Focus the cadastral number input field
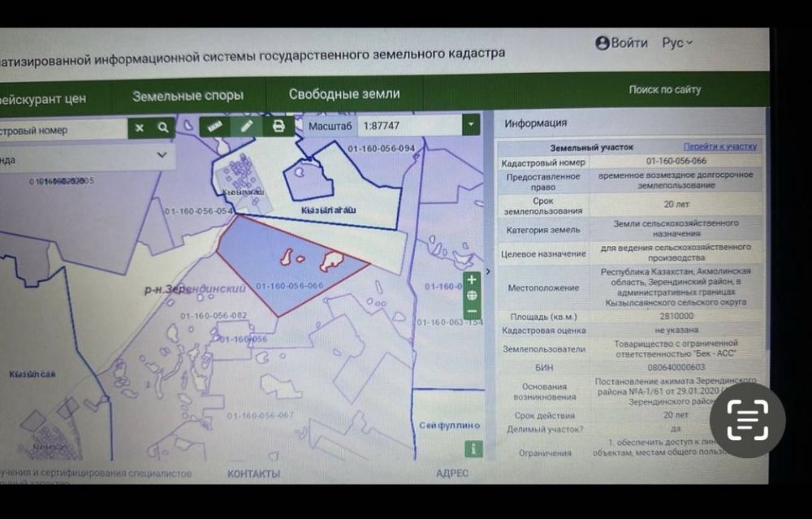 click(63, 130)
